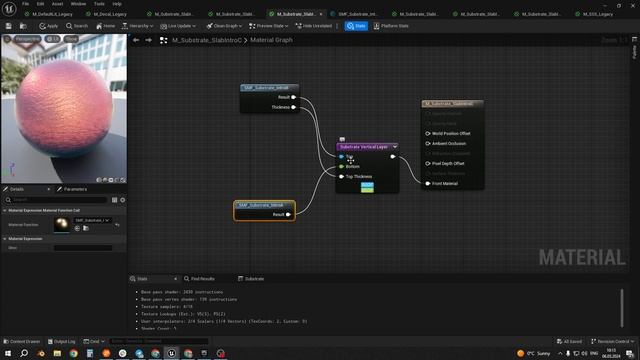Viewport: 640px width, 360px height.
Task: Toggle Hide Unrelated nodes
Action: tap(313, 26)
